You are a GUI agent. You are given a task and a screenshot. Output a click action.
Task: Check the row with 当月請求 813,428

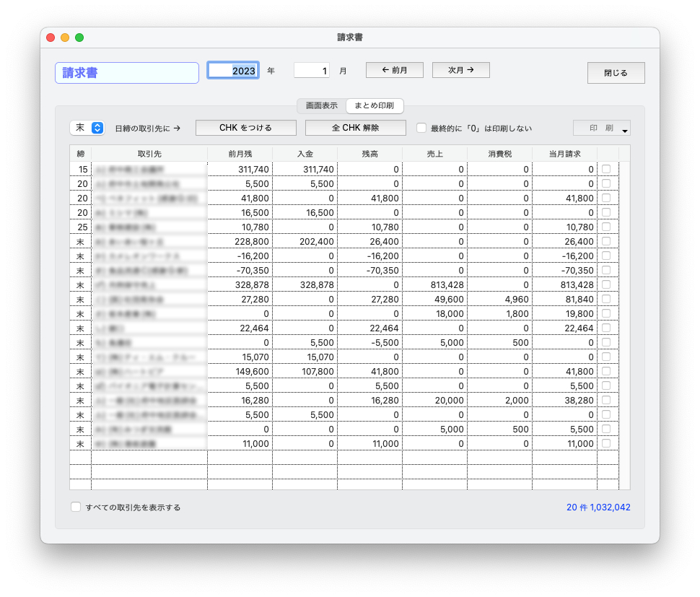pos(606,284)
